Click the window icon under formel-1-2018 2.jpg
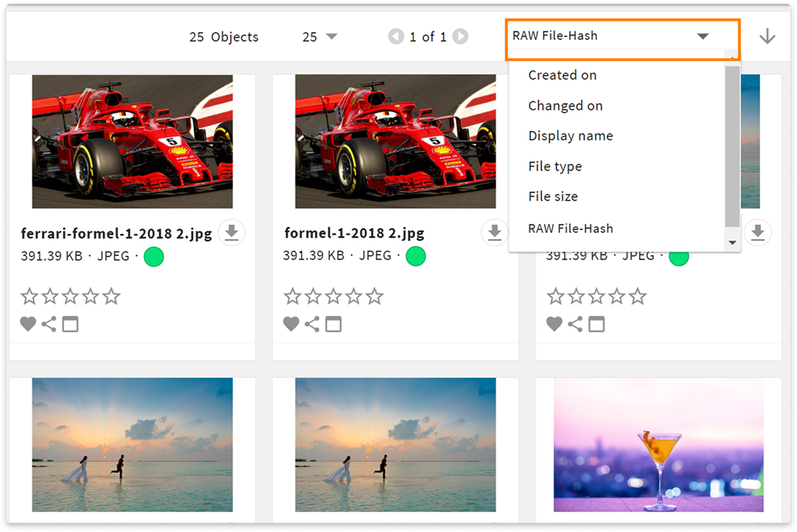The height and width of the screenshot is (532, 797). pyautogui.click(x=333, y=324)
